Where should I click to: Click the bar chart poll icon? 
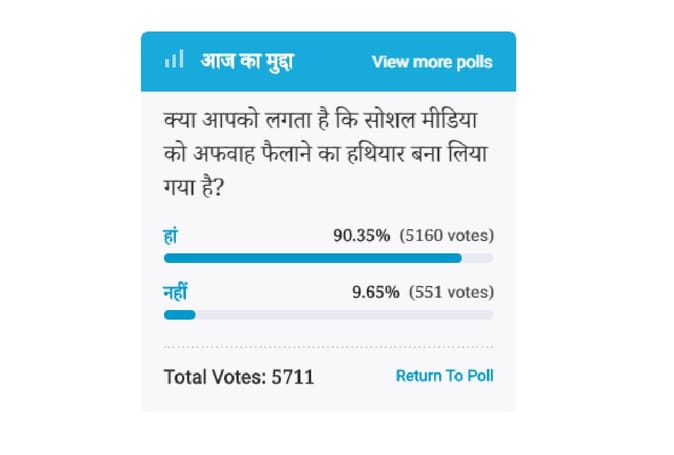coord(174,59)
